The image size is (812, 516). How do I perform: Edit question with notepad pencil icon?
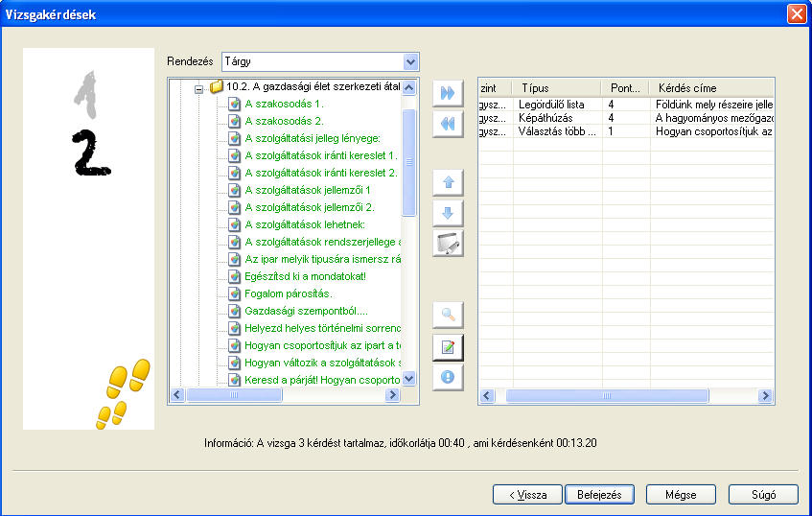click(448, 346)
